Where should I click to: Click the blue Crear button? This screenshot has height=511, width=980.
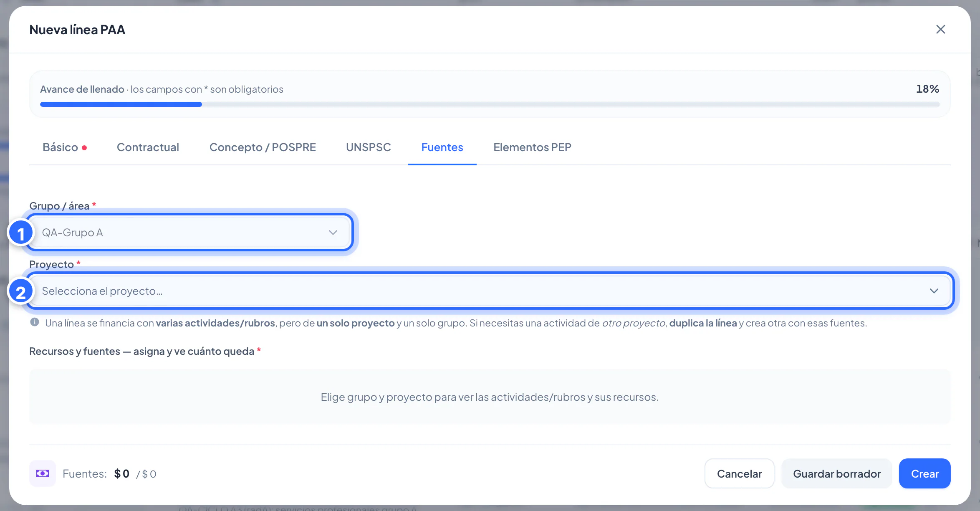[x=924, y=473]
